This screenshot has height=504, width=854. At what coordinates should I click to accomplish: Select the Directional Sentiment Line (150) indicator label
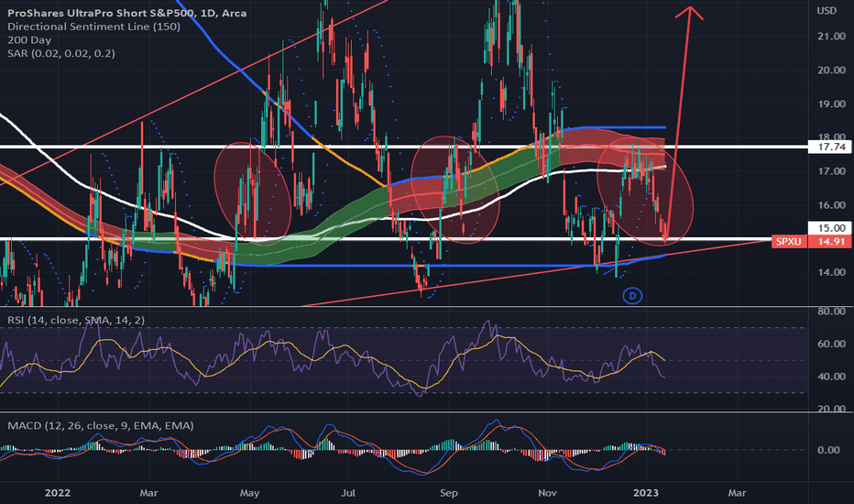click(x=93, y=27)
